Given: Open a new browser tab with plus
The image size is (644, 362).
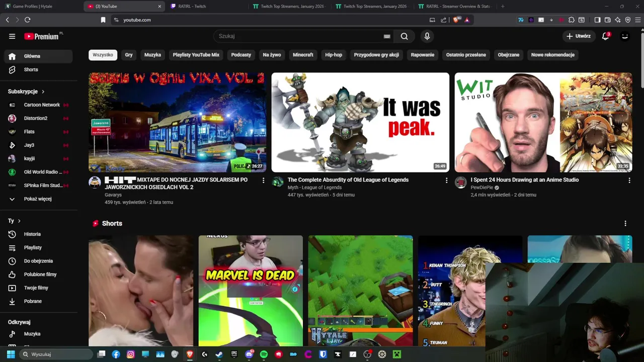Looking at the screenshot, I should [x=503, y=7].
